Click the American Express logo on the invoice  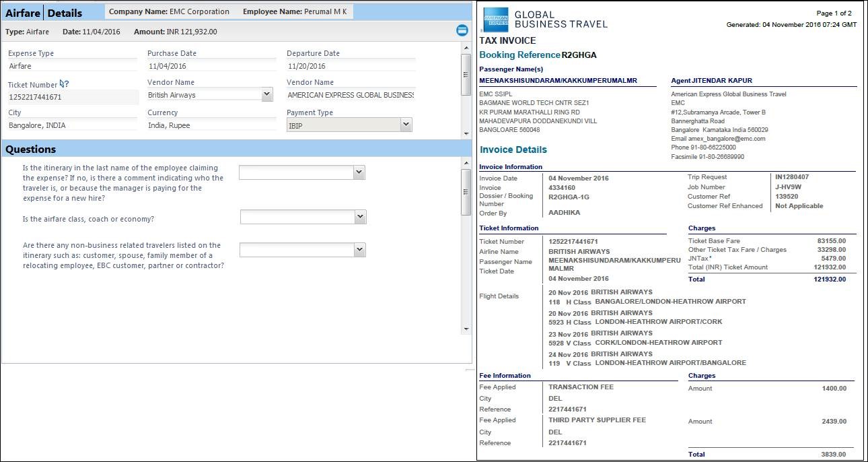[x=496, y=20]
